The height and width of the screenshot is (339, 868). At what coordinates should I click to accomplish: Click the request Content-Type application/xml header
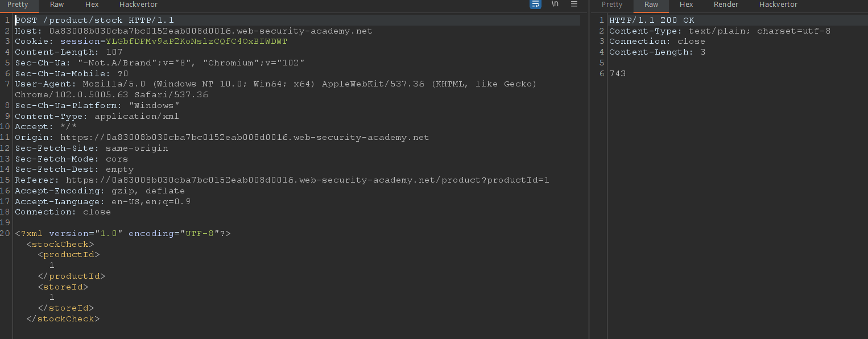pyautogui.click(x=97, y=116)
